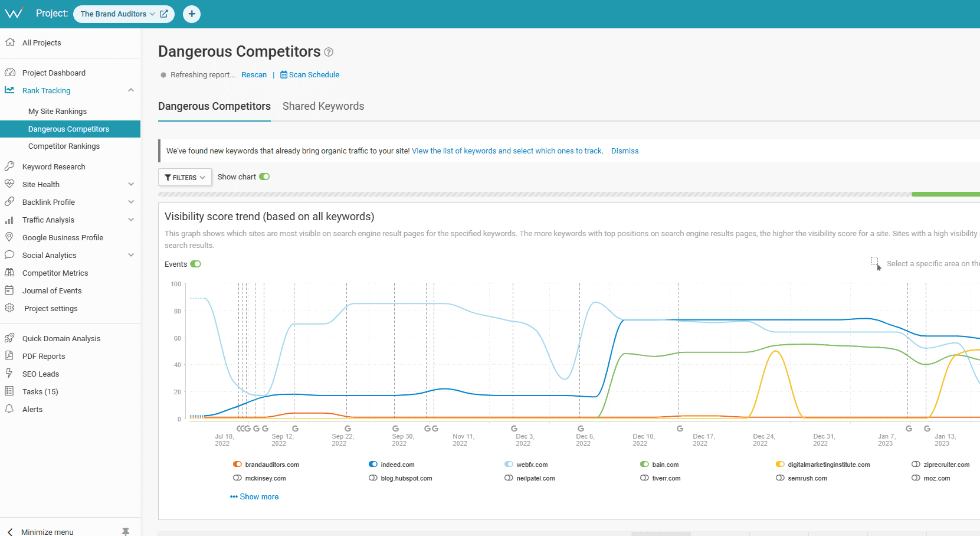
Task: Click the WebCEO logo icon
Action: pyautogui.click(x=14, y=13)
